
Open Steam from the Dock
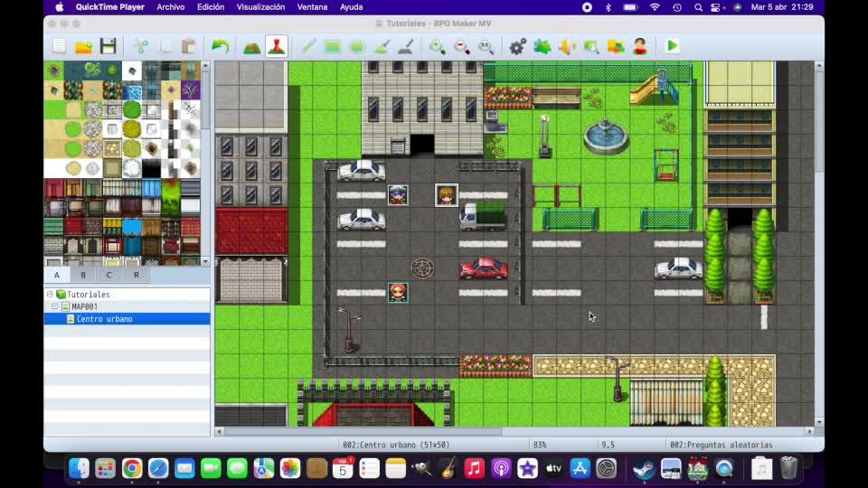644,469
